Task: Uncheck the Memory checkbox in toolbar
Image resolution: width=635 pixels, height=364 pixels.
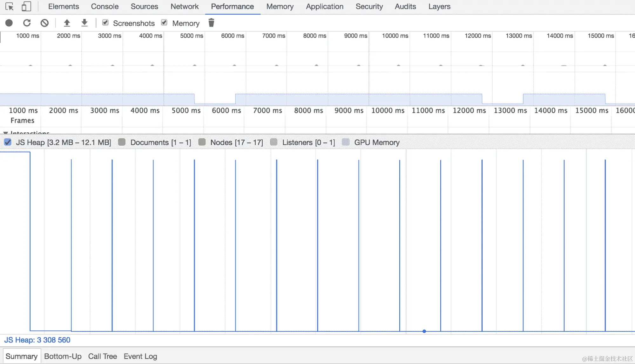Action: point(164,23)
